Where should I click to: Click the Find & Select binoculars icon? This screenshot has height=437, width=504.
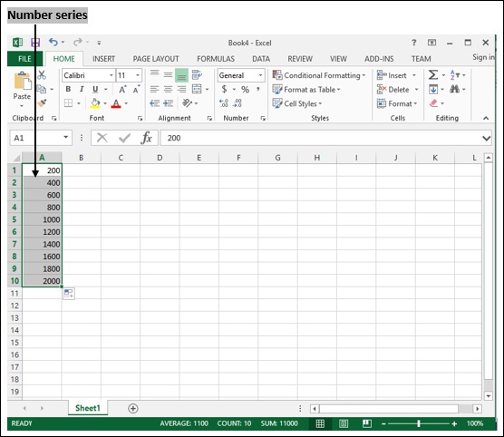click(x=454, y=89)
